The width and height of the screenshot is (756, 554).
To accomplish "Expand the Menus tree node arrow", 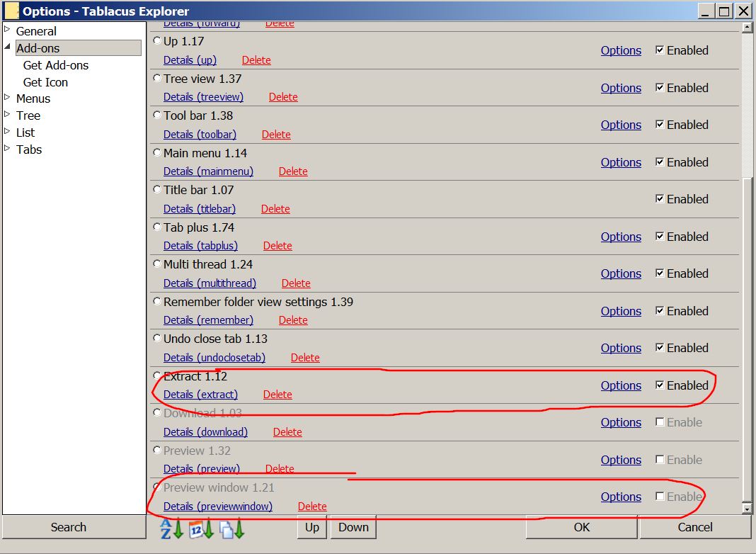I will 7,97.
